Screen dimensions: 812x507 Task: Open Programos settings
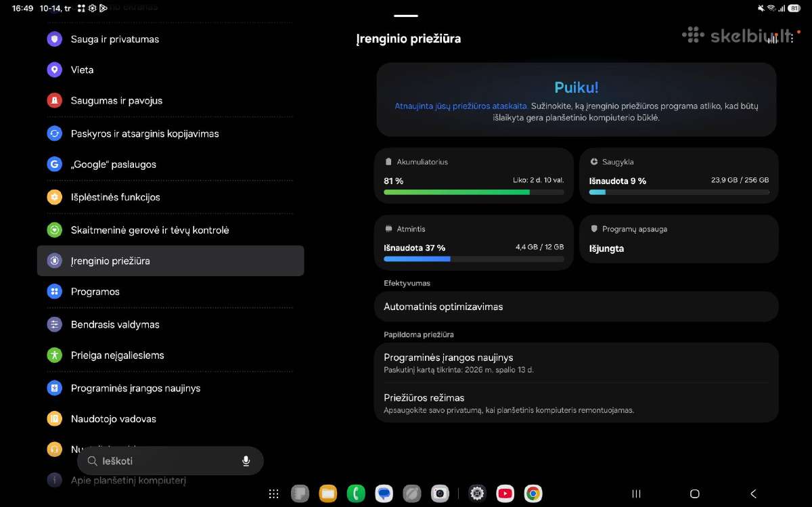171,292
